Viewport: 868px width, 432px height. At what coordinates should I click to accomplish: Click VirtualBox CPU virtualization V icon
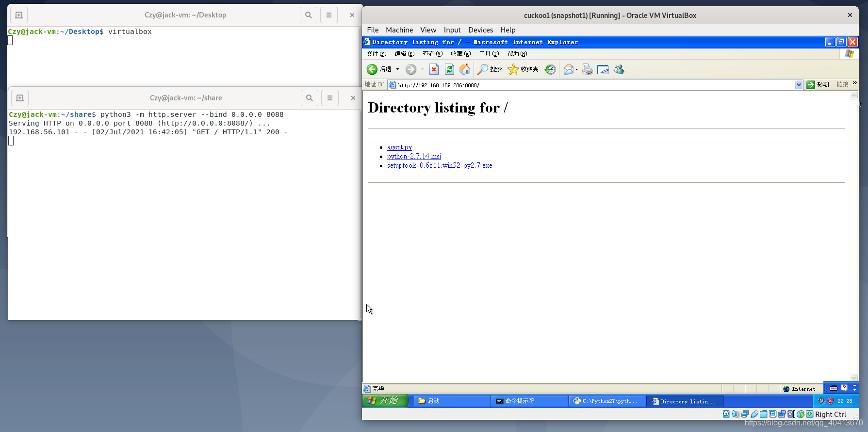(x=791, y=414)
